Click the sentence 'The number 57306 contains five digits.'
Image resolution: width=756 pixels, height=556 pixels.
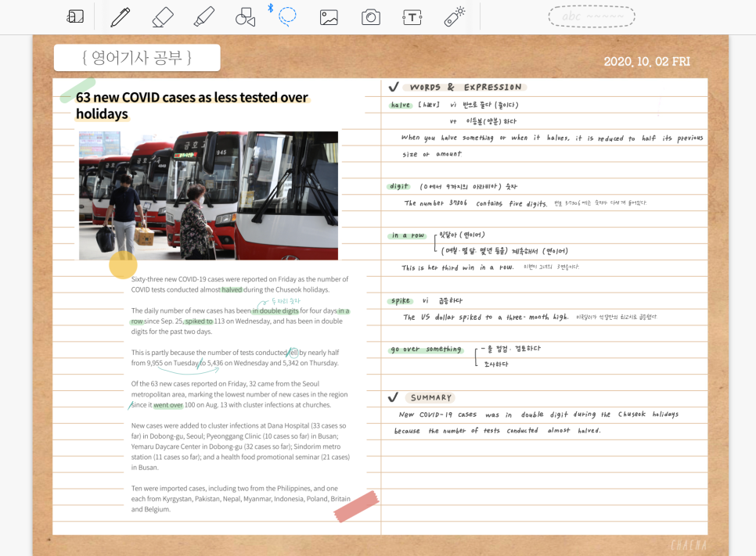coord(475,203)
